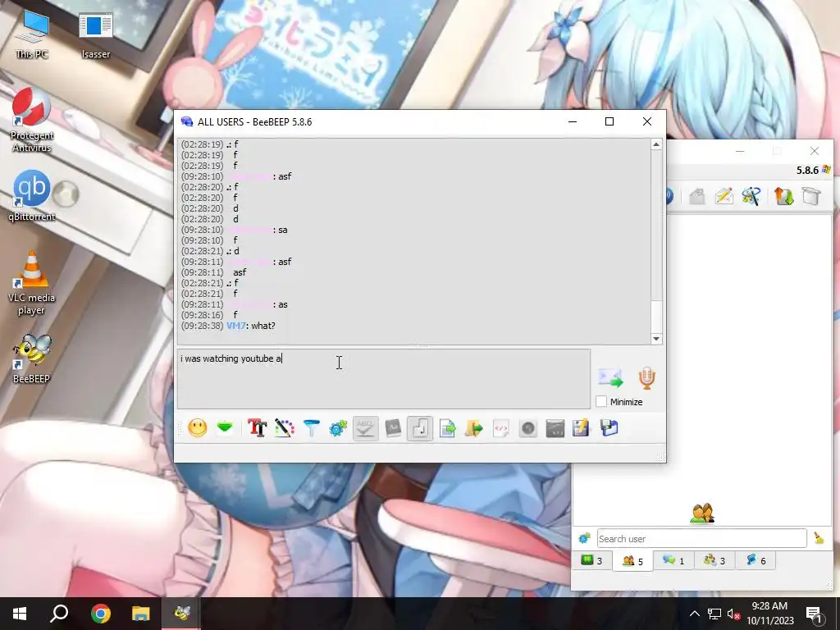
Task: Open the chat font selector (TT icon)
Action: [x=257, y=428]
